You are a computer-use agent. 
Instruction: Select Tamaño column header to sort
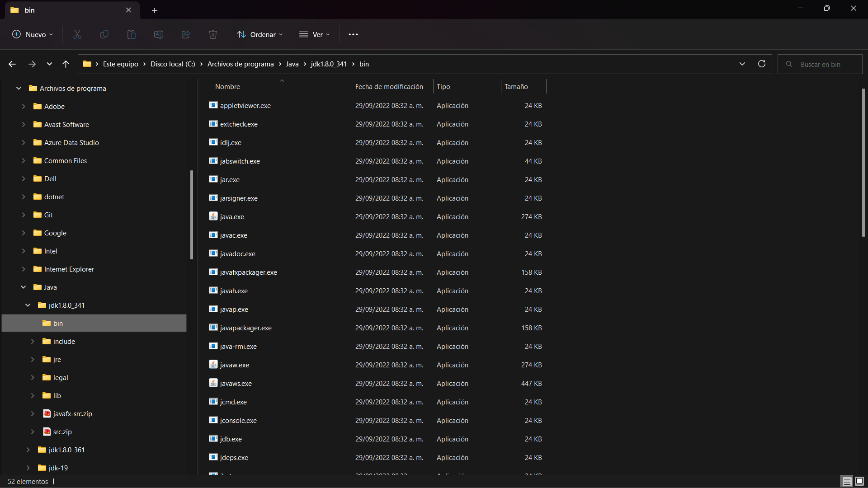515,86
